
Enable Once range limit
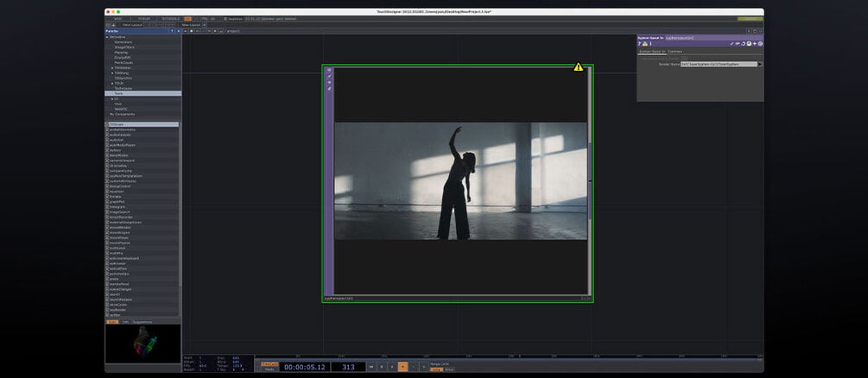pos(449,369)
